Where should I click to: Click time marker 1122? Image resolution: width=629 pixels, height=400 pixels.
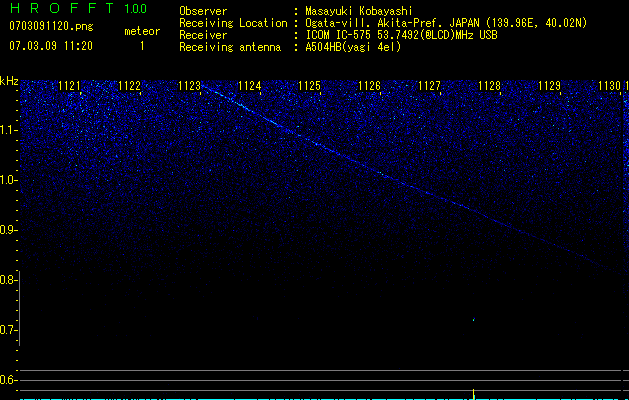130,86
